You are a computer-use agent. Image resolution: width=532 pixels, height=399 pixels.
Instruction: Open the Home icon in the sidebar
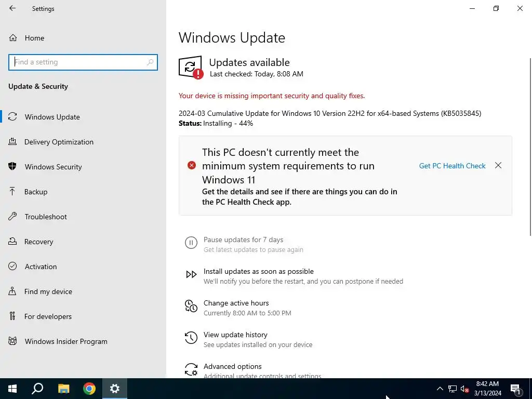point(13,37)
